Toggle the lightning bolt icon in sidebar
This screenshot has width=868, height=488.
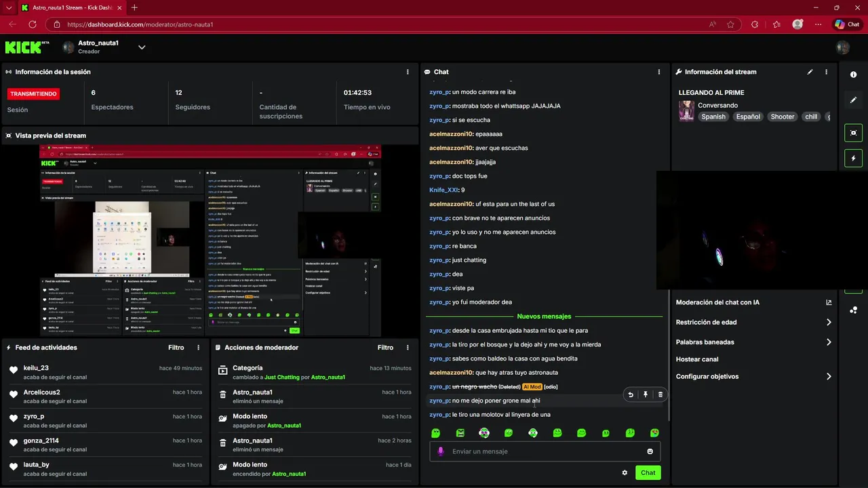click(x=854, y=158)
